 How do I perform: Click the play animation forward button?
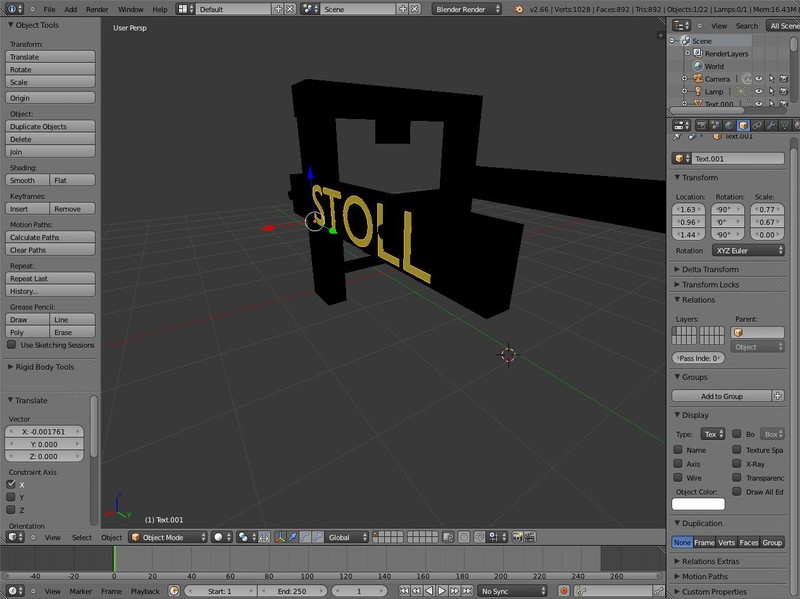tap(442, 591)
